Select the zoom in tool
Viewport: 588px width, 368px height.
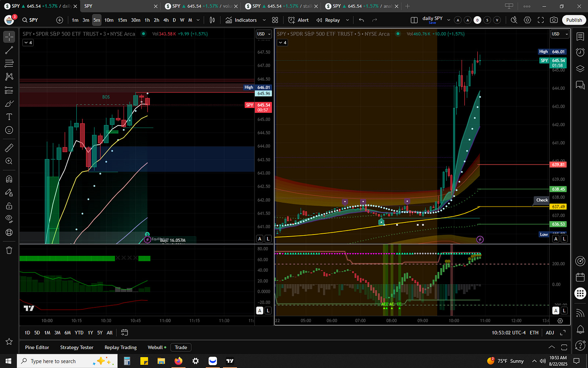point(9,161)
